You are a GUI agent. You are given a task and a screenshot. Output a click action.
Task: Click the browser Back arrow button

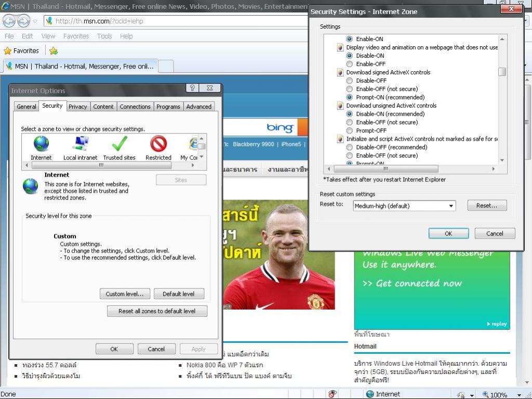point(9,21)
